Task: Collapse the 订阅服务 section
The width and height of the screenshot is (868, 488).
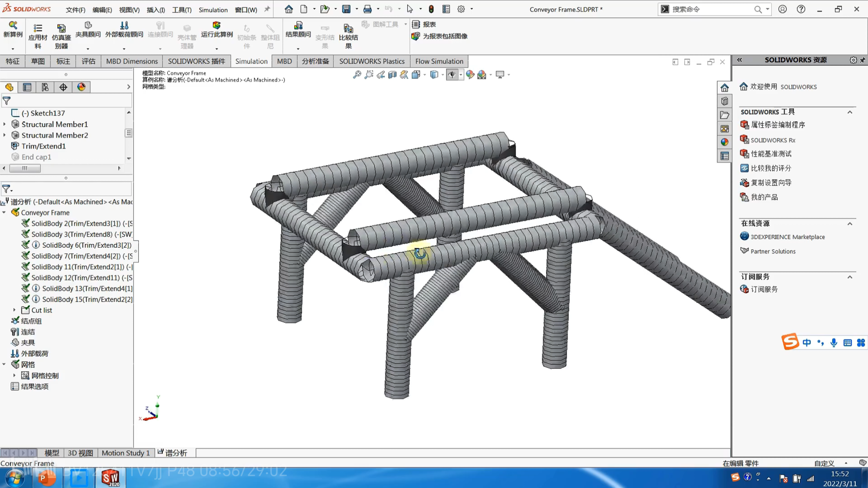Action: point(850,277)
